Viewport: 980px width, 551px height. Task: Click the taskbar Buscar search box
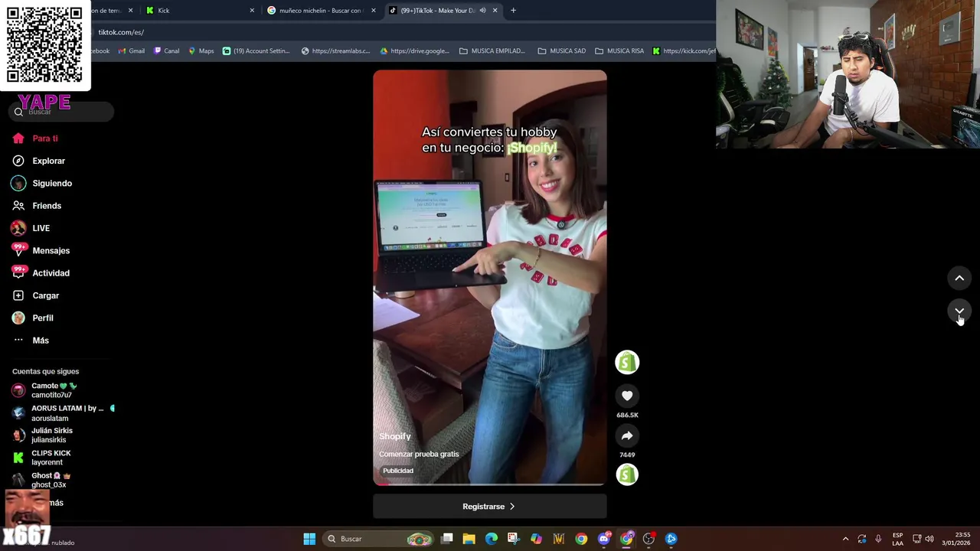tap(379, 539)
